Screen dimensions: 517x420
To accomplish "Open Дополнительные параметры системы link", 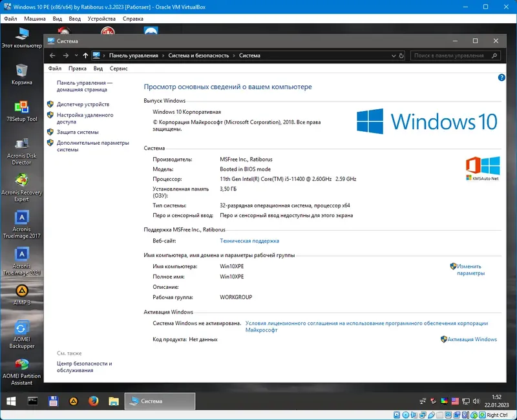I will click(x=92, y=146).
